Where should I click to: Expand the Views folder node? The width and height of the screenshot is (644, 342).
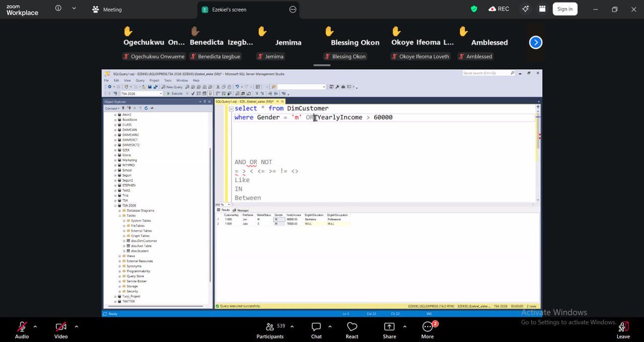point(119,256)
